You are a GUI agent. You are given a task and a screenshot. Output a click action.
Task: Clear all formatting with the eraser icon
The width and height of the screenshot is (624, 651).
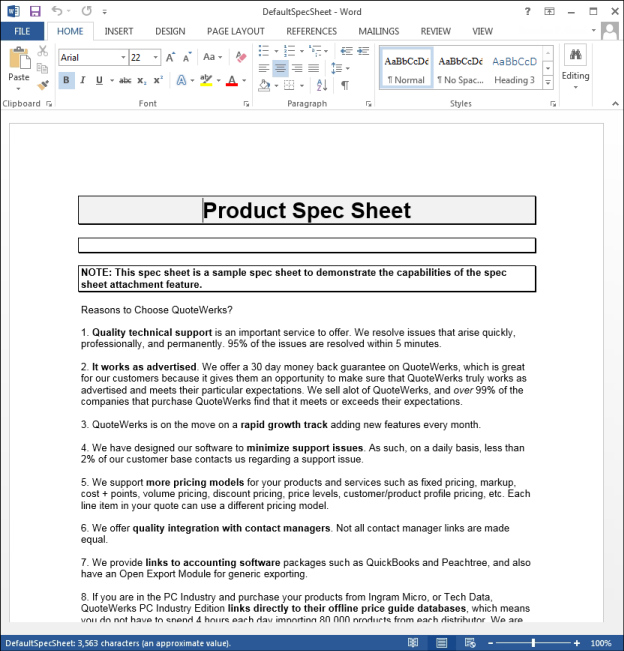(241, 57)
